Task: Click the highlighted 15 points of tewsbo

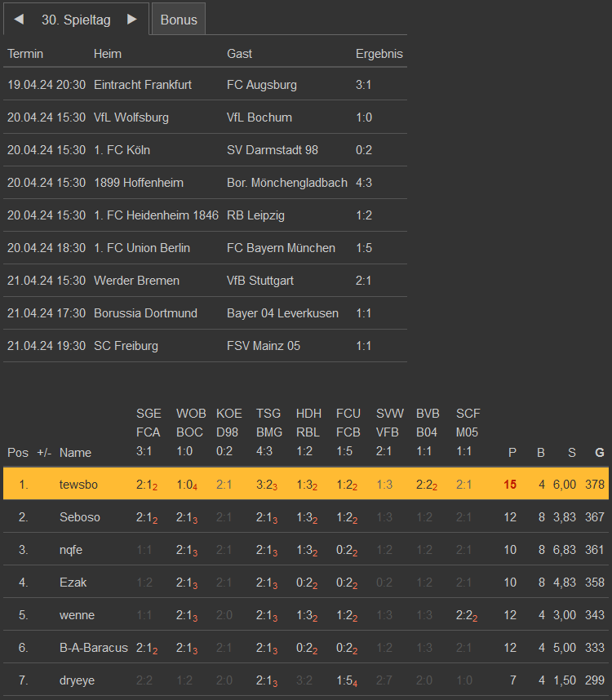Action: coord(510,485)
